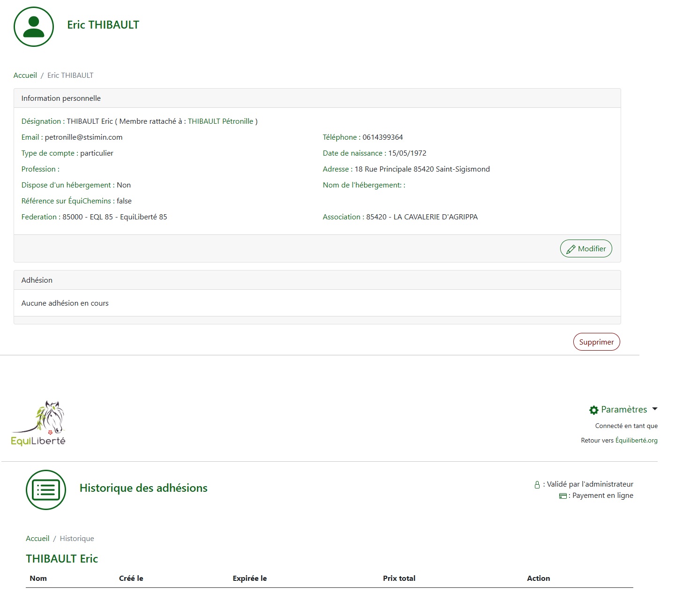Click the padlock admin-validated legend icon
683x616 pixels.
[x=537, y=485]
